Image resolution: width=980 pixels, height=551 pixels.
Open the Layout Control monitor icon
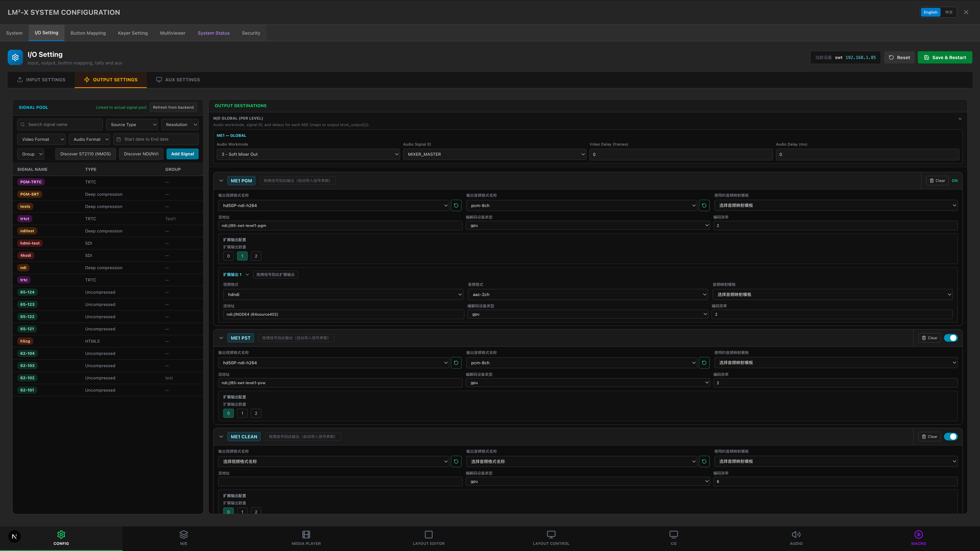551,534
